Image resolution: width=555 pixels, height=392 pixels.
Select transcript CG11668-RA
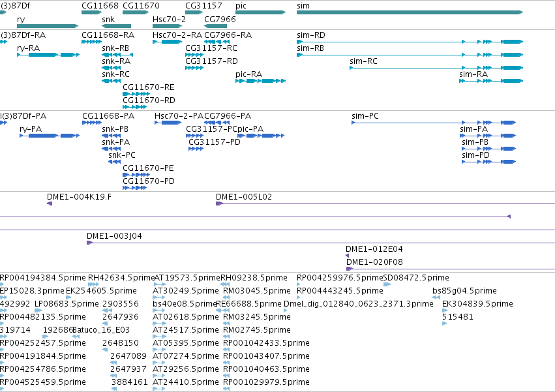[92, 42]
